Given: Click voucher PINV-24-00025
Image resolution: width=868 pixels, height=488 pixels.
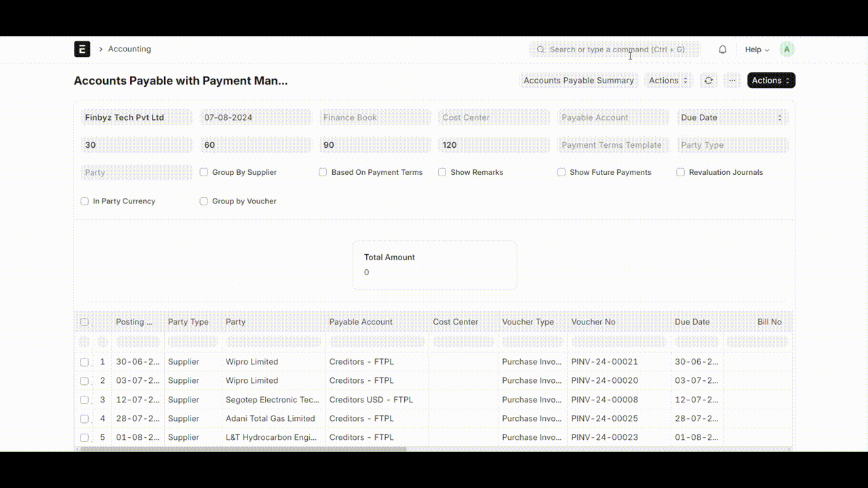Looking at the screenshot, I should (605, 419).
